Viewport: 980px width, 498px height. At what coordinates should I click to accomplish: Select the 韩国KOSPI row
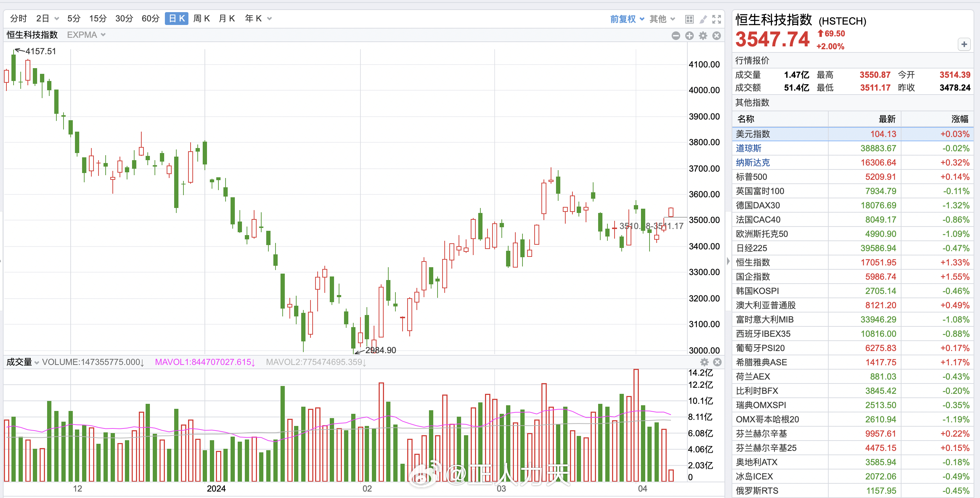coord(853,291)
